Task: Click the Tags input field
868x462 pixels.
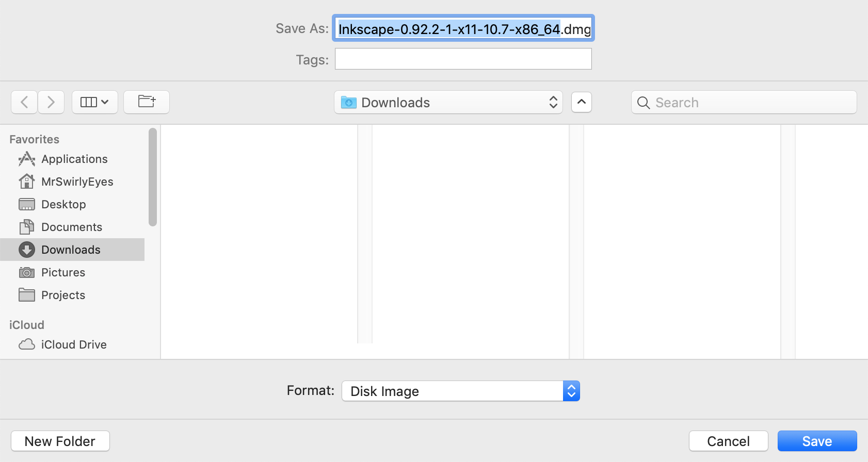Action: tap(463, 59)
